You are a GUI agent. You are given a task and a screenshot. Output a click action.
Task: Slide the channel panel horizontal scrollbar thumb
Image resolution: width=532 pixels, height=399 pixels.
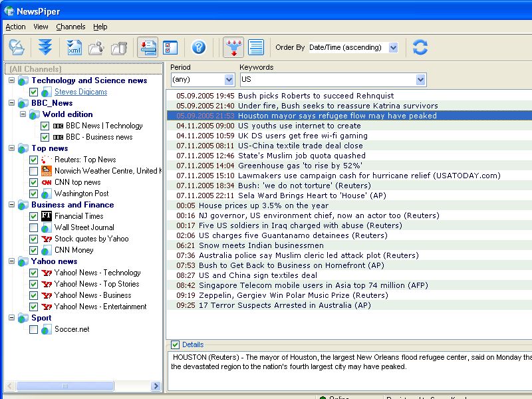[x=65, y=386]
